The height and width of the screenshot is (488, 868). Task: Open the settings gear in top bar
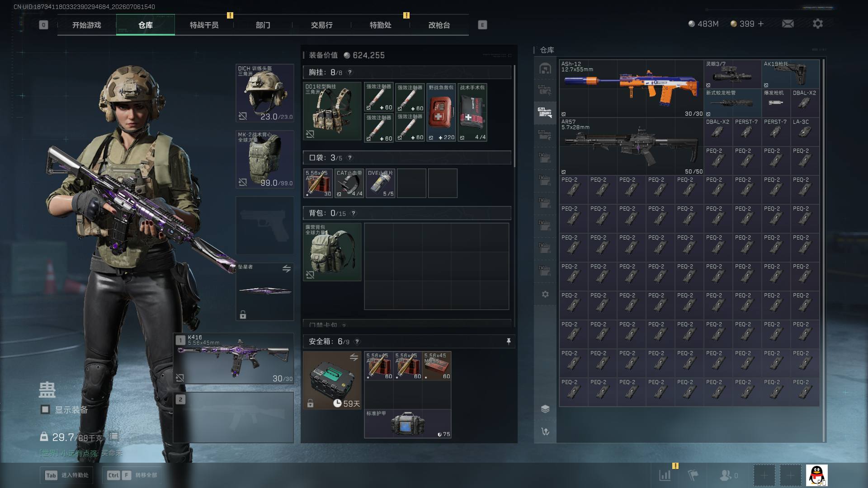pyautogui.click(x=817, y=23)
